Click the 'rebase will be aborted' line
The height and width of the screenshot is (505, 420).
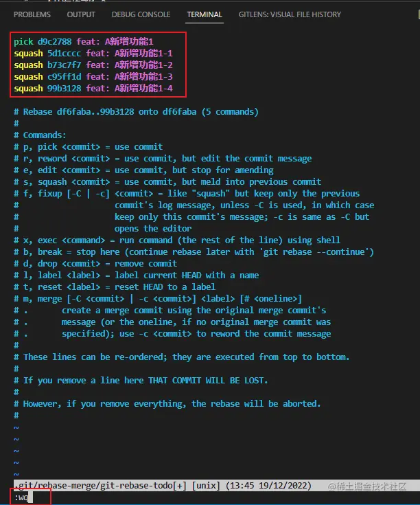(167, 403)
